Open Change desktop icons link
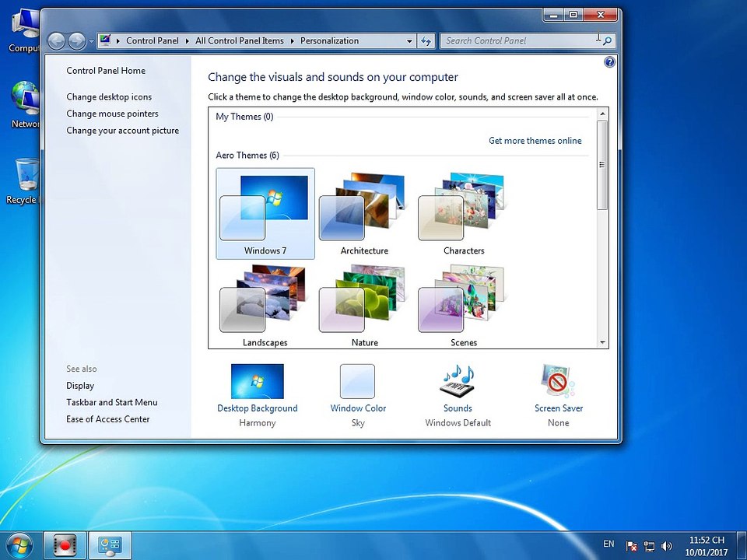This screenshot has height=560, width=747. coord(109,96)
